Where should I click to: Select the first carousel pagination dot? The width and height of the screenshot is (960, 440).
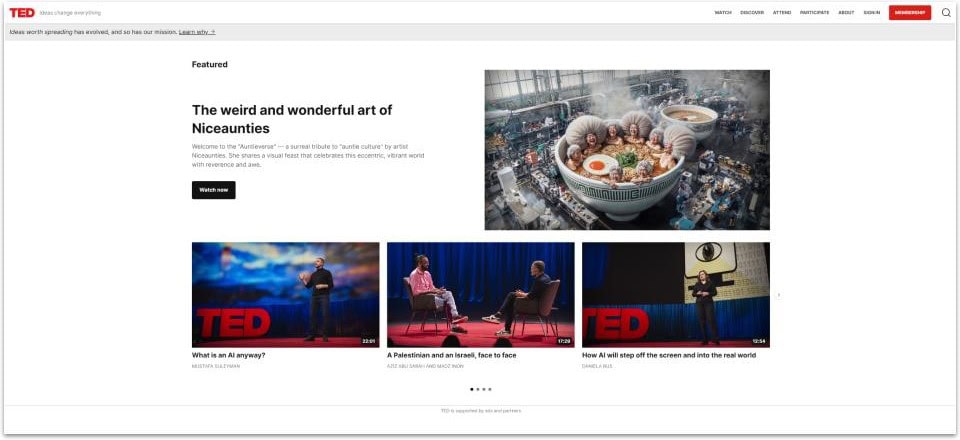472,389
